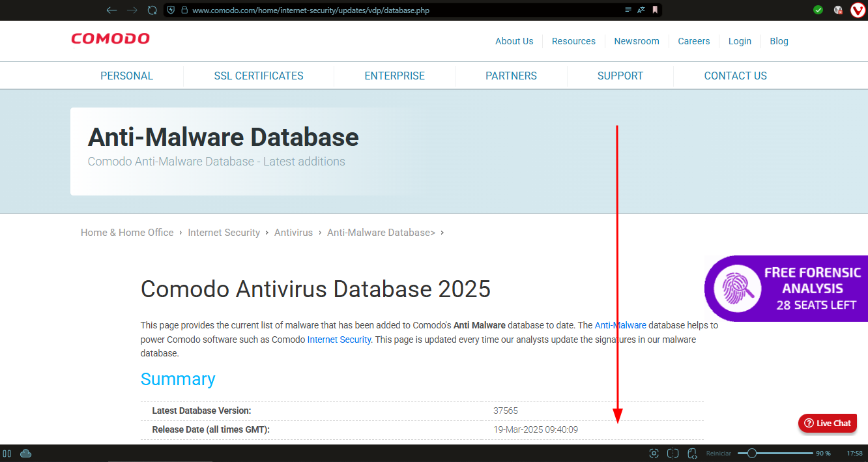Open the SSL CERTIFICATES menu
868x462 pixels.
259,76
